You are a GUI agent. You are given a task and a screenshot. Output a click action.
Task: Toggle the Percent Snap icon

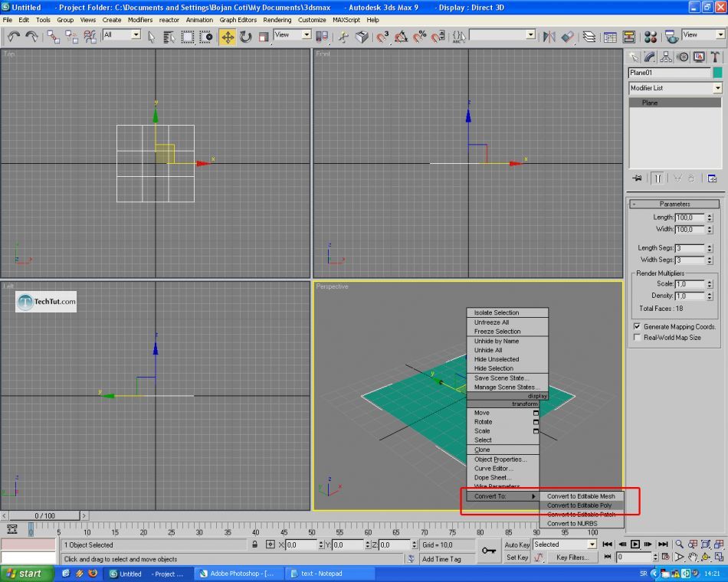[x=420, y=37]
